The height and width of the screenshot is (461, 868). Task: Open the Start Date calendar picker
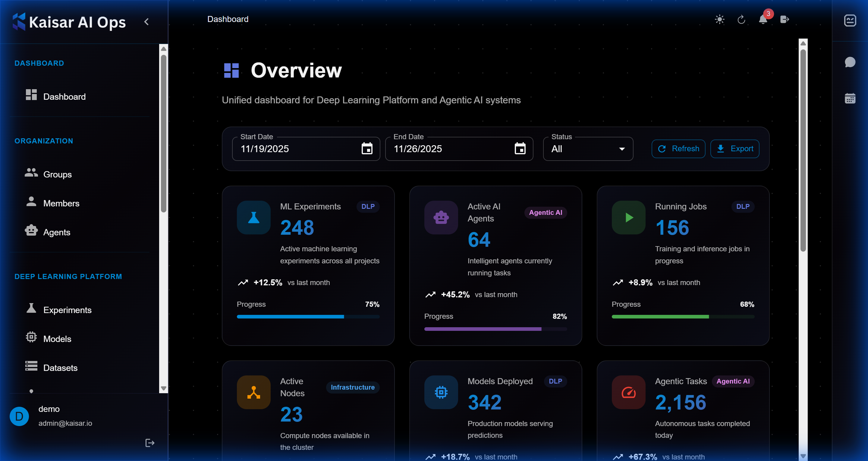[368, 149]
